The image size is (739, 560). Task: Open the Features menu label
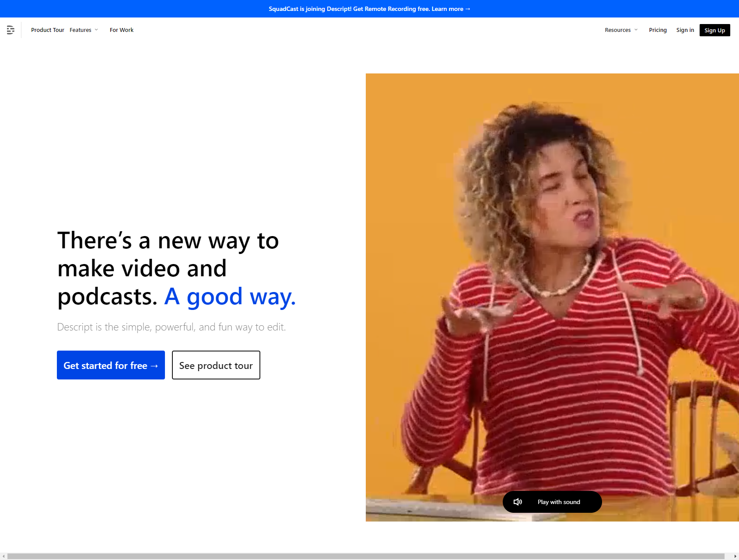point(81,30)
